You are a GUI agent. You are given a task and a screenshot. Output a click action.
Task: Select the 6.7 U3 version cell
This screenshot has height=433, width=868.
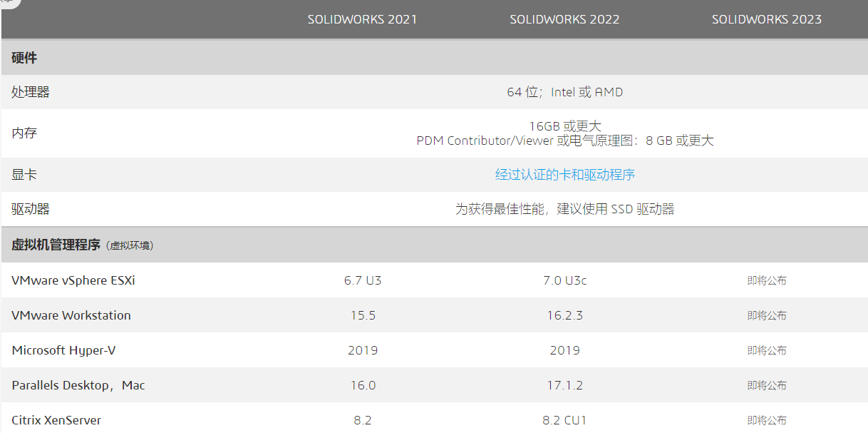pyautogui.click(x=363, y=280)
